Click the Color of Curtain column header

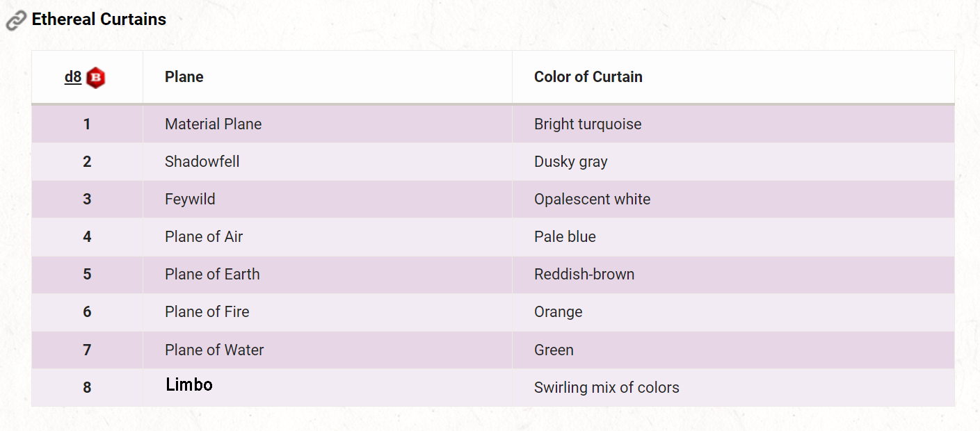click(588, 77)
